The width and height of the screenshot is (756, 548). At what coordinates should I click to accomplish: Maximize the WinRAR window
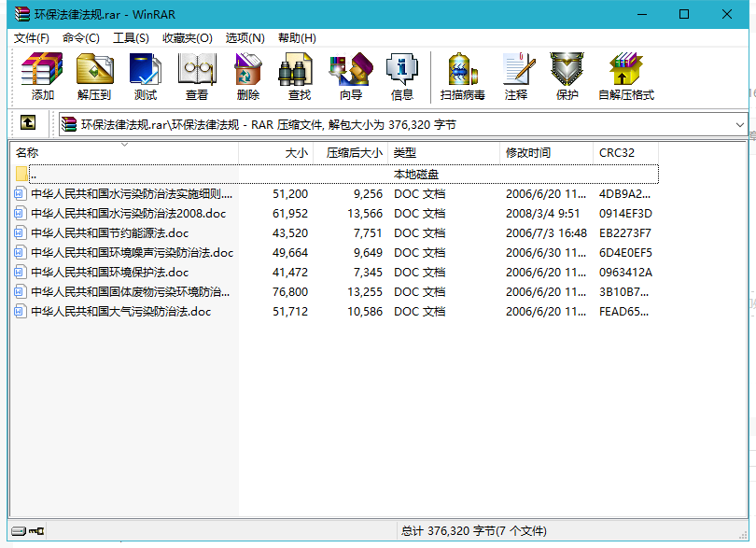pyautogui.click(x=684, y=15)
